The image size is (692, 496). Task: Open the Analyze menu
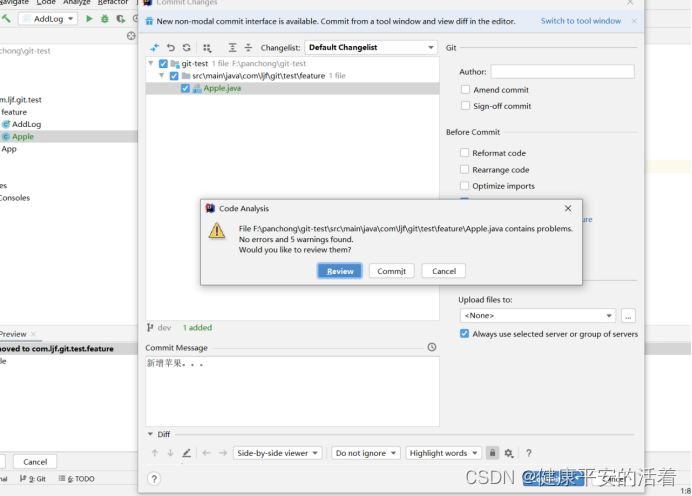pyautogui.click(x=76, y=3)
